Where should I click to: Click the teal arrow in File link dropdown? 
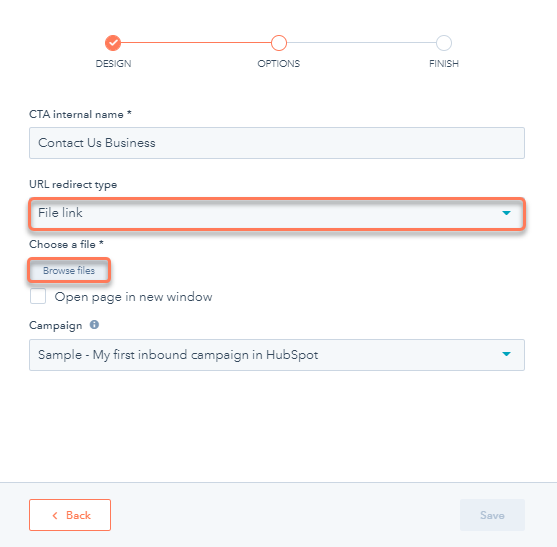tap(506, 213)
